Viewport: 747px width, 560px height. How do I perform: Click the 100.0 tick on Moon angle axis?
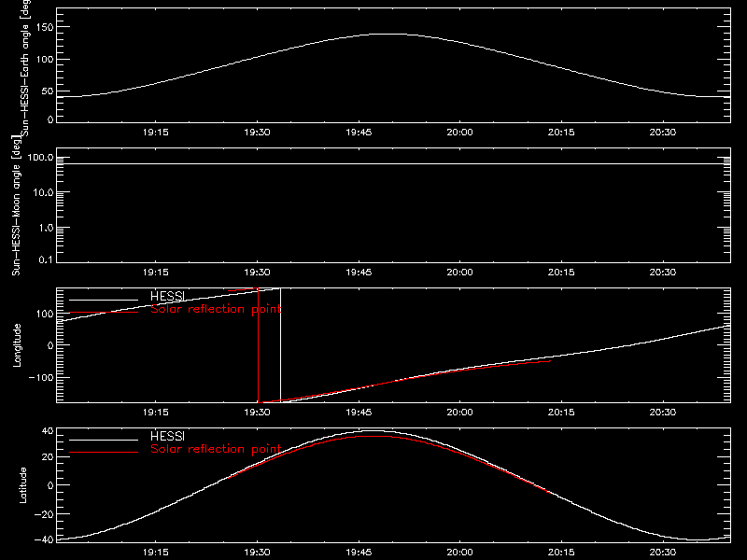40,157
